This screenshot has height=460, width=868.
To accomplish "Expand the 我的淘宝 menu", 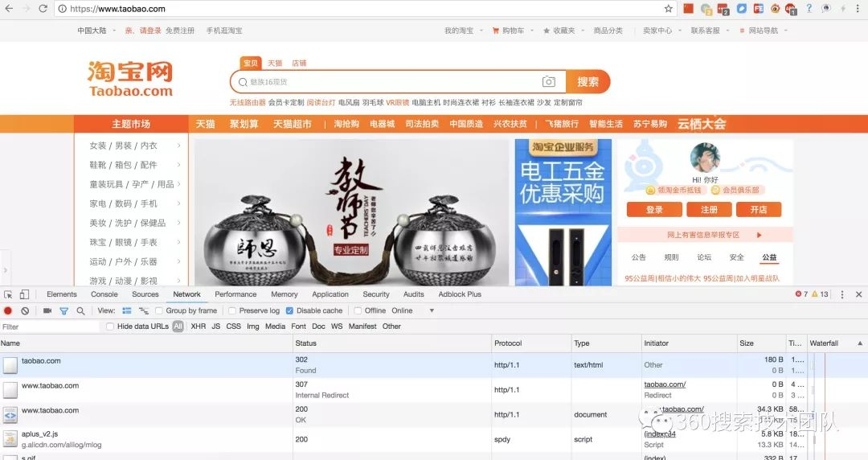I will (464, 31).
